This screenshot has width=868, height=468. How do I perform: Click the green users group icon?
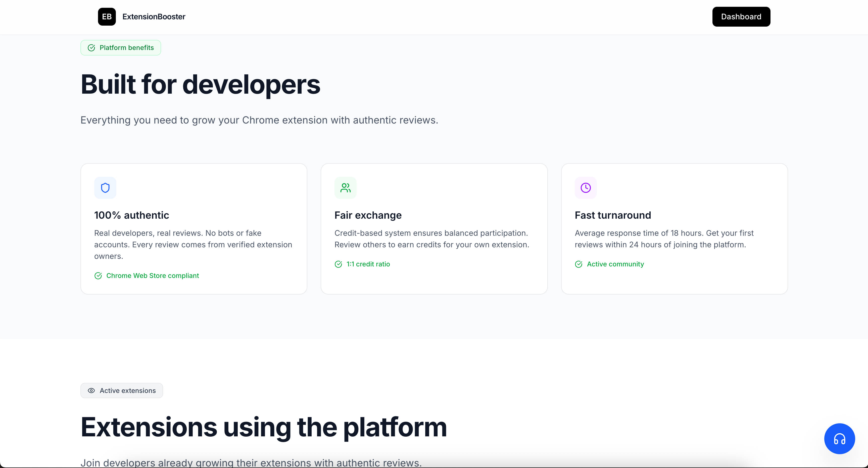tap(345, 188)
